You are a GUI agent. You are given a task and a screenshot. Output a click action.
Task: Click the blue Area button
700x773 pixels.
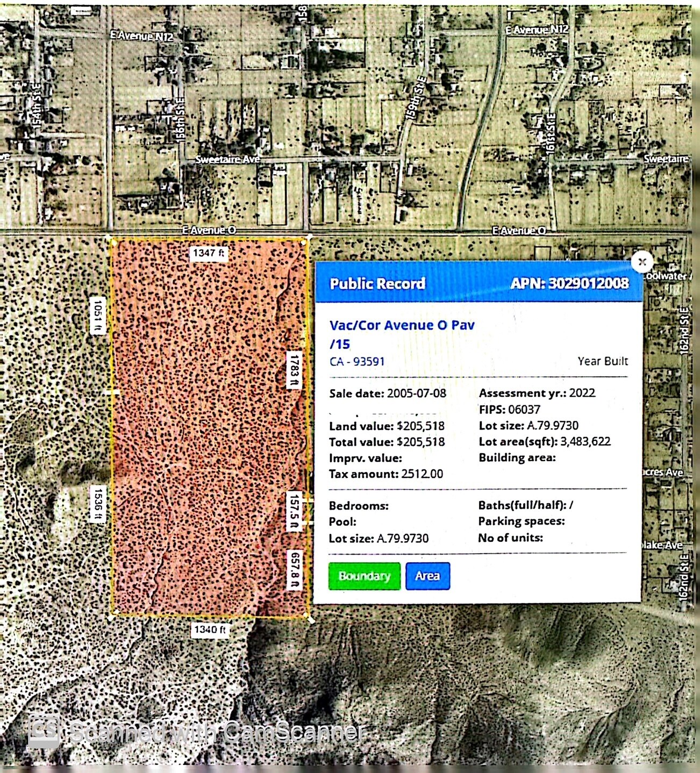click(427, 576)
